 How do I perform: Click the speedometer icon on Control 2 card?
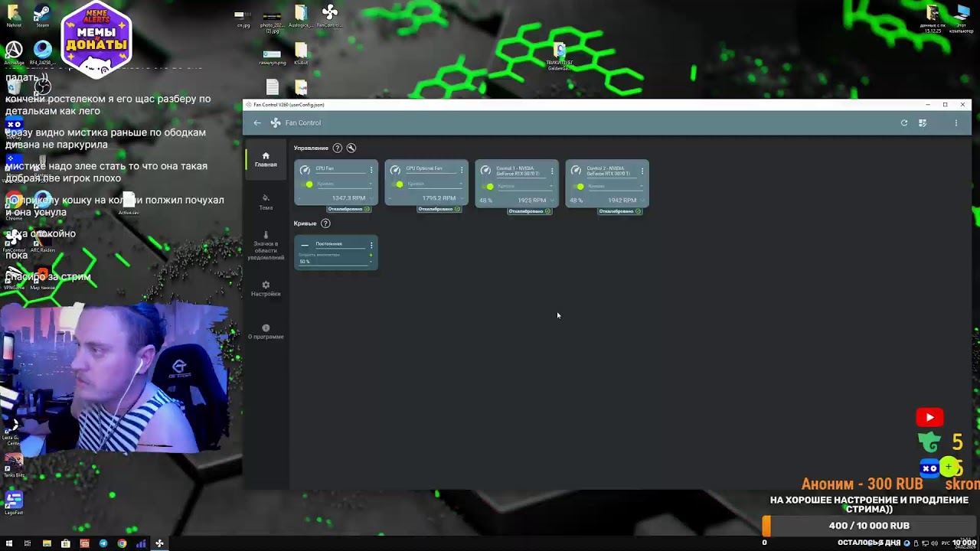tap(576, 170)
